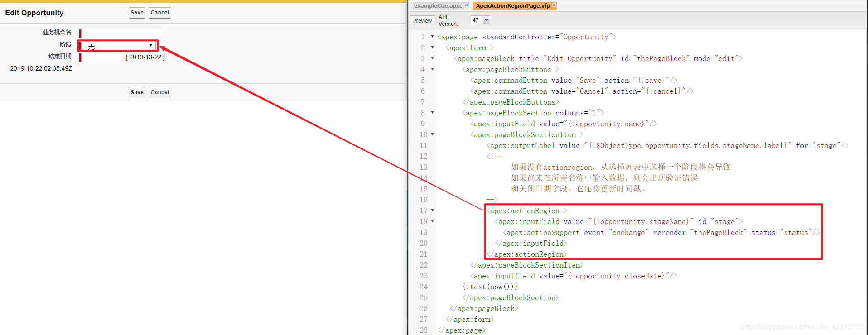Click the API version value 47
868x335 pixels.
tap(476, 20)
